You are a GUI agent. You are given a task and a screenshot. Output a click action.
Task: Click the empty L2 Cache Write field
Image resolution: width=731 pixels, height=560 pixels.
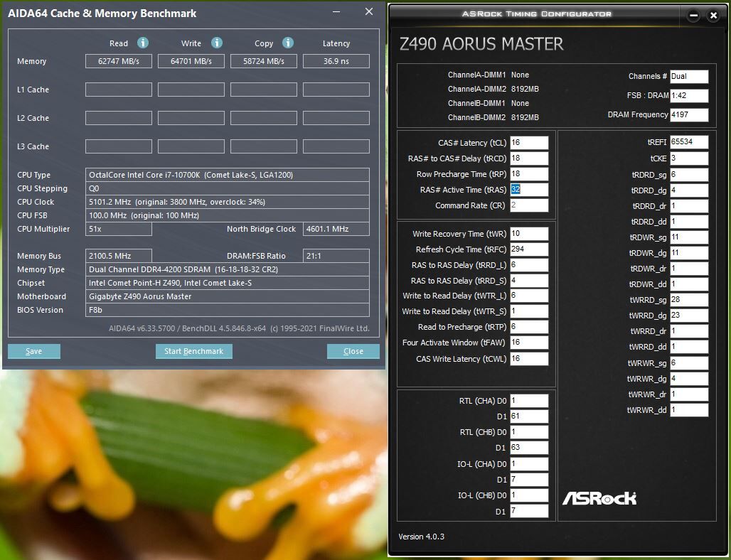tap(191, 118)
